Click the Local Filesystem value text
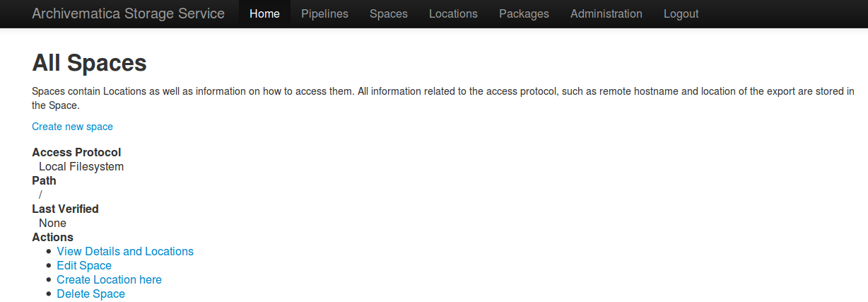The height and width of the screenshot is (302, 868). (81, 166)
